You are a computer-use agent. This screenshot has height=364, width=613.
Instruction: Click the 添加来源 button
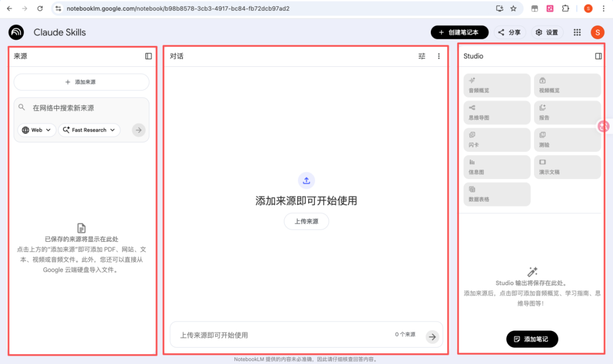point(81,82)
